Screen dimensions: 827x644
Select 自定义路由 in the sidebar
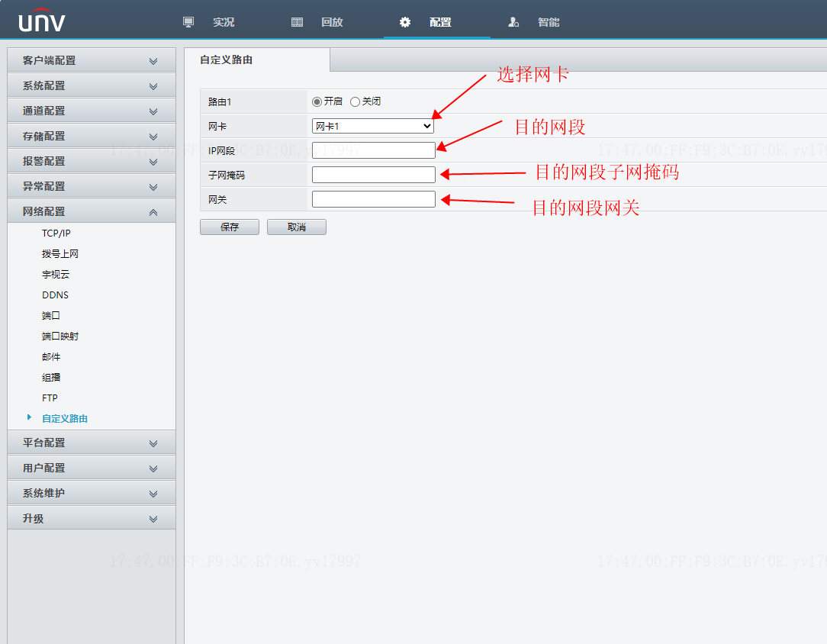click(x=65, y=418)
